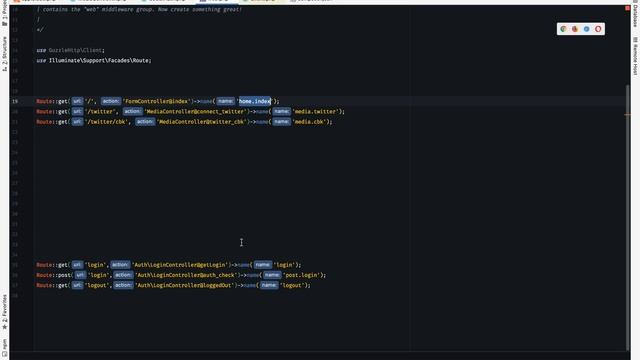
Task: Click 'Auth\LoginController@getLogin' action string
Action: pyautogui.click(x=180, y=265)
